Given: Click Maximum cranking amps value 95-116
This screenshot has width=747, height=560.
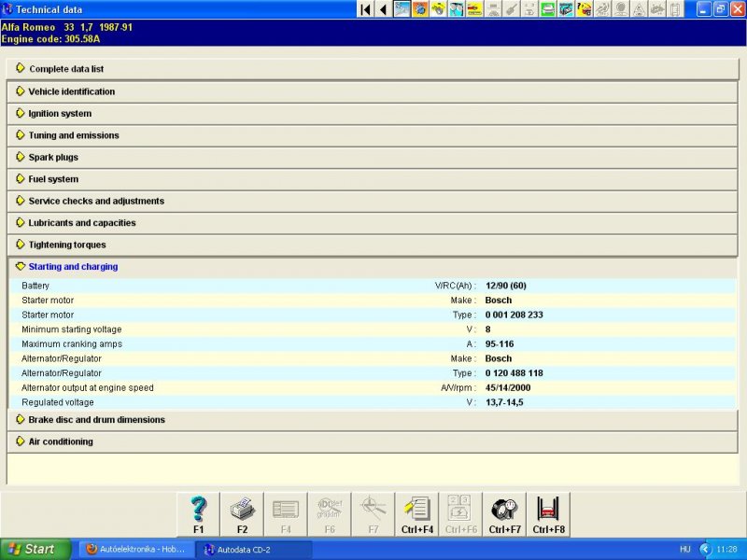Looking at the screenshot, I should [x=500, y=343].
